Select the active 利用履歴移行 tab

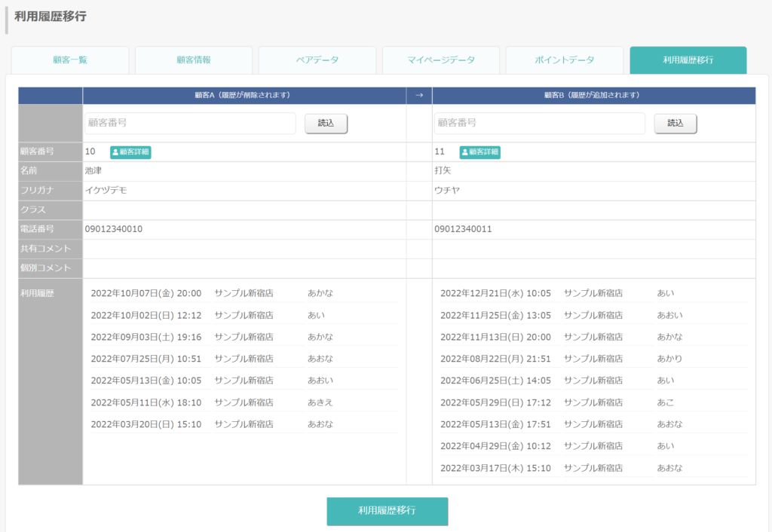coord(688,60)
